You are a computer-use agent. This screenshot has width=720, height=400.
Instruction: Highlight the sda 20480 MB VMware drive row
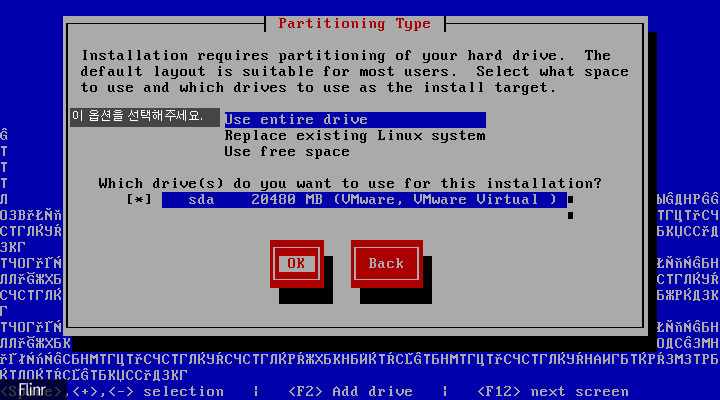coord(364,200)
